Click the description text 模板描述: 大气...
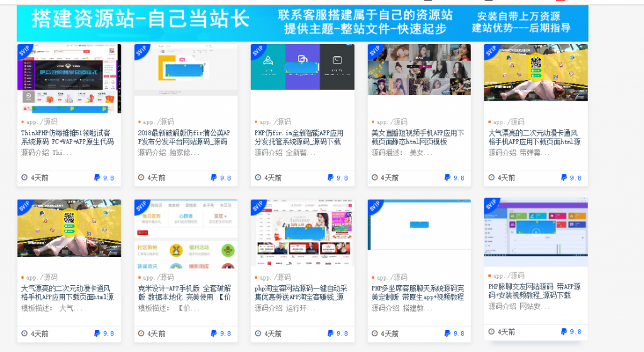The image size is (644, 352). click(52, 308)
